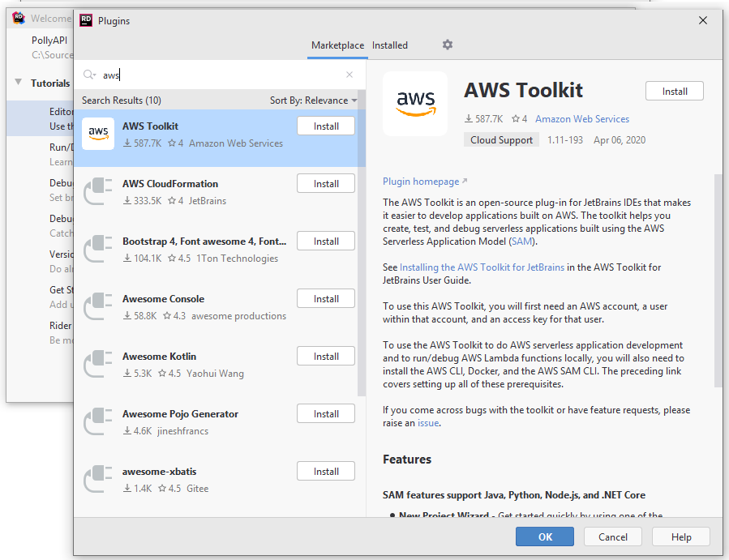
Task: Click the Awesome Kotlin plugin icon
Action: [98, 364]
